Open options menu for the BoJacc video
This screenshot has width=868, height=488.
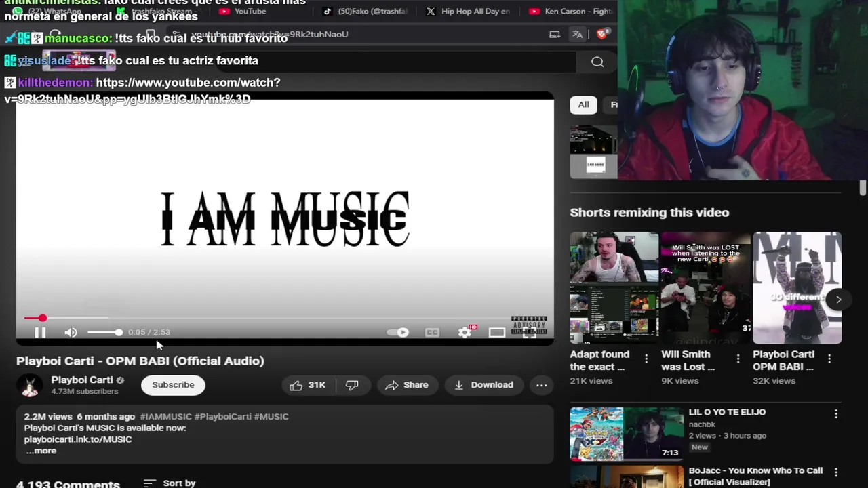coord(836,472)
